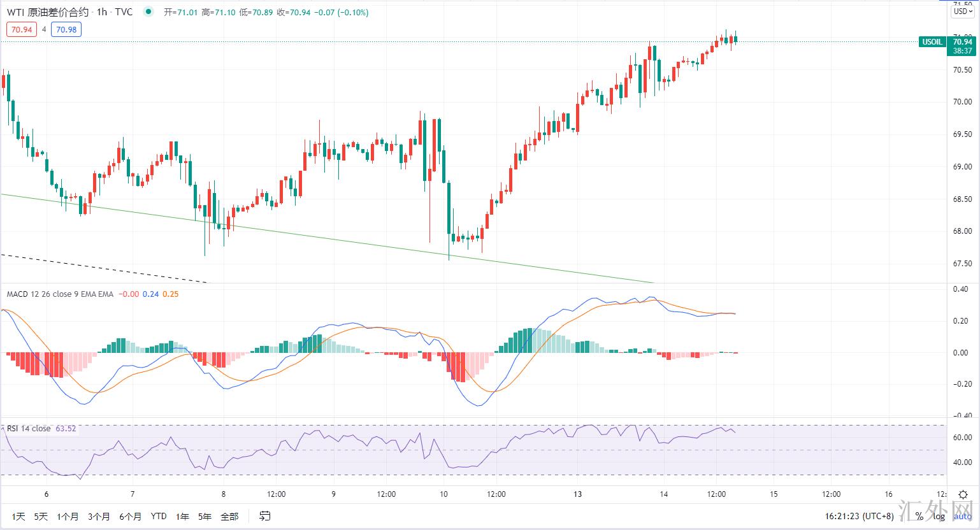Click the red 70.94 sell price button
The image size is (980, 530).
coord(21,29)
